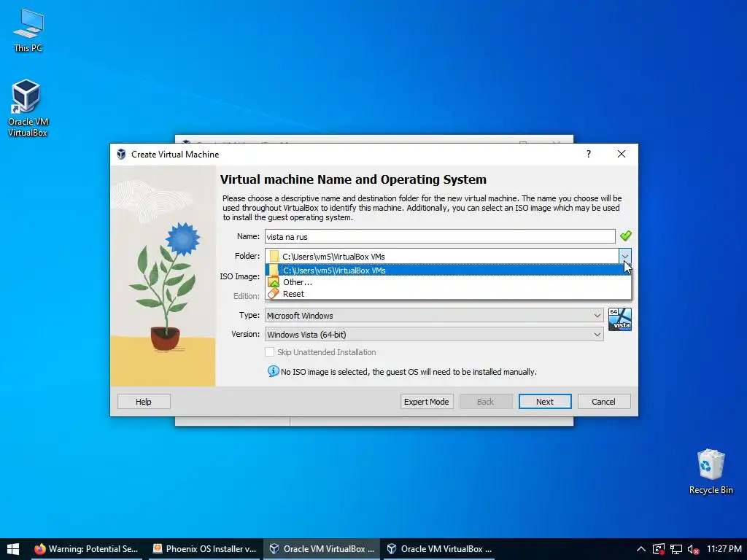747x560 pixels.
Task: Click the Name field containing vista na rus
Action: [x=440, y=237]
